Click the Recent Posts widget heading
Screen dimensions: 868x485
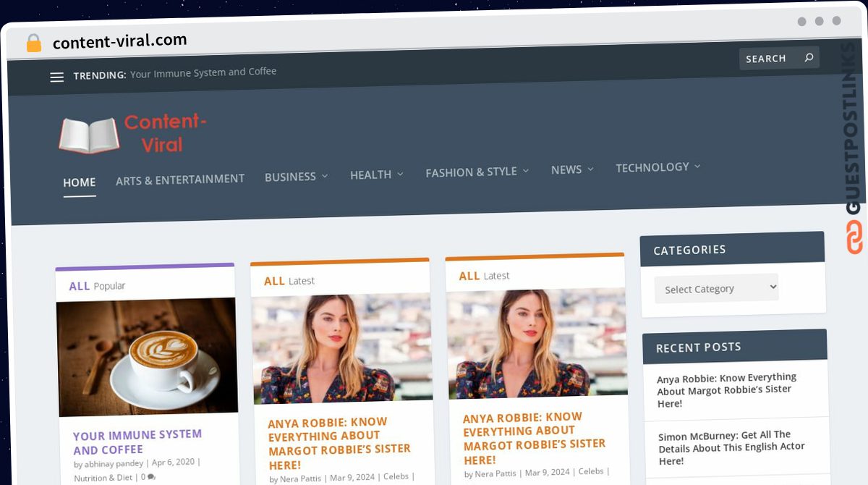pos(698,347)
